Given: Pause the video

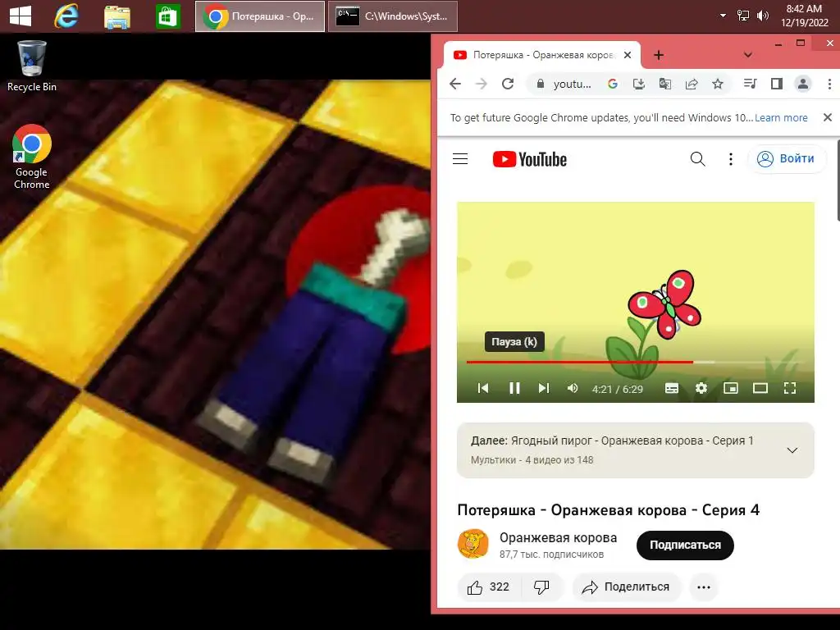Looking at the screenshot, I should (514, 388).
